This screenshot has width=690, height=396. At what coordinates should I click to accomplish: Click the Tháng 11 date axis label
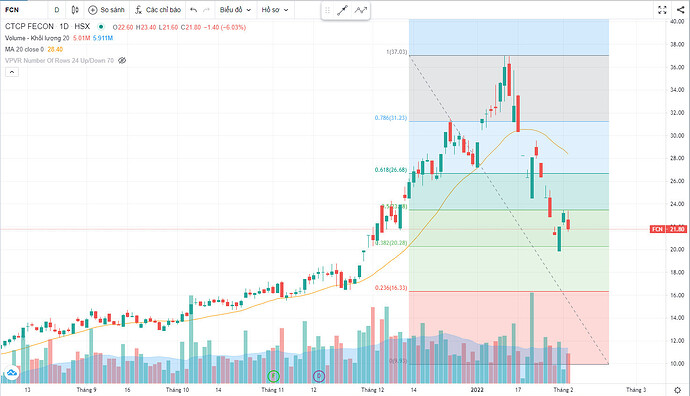(x=272, y=390)
